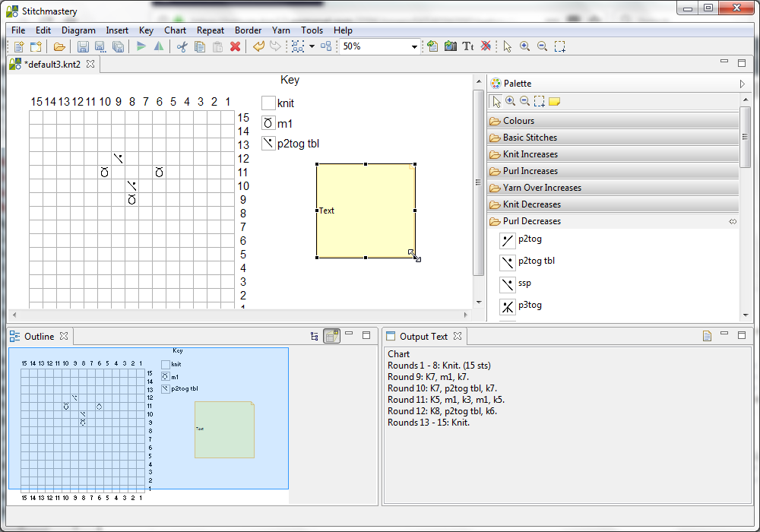This screenshot has width=760, height=532.
Task: Click the red Delete X toolbar icon
Action: [235, 46]
